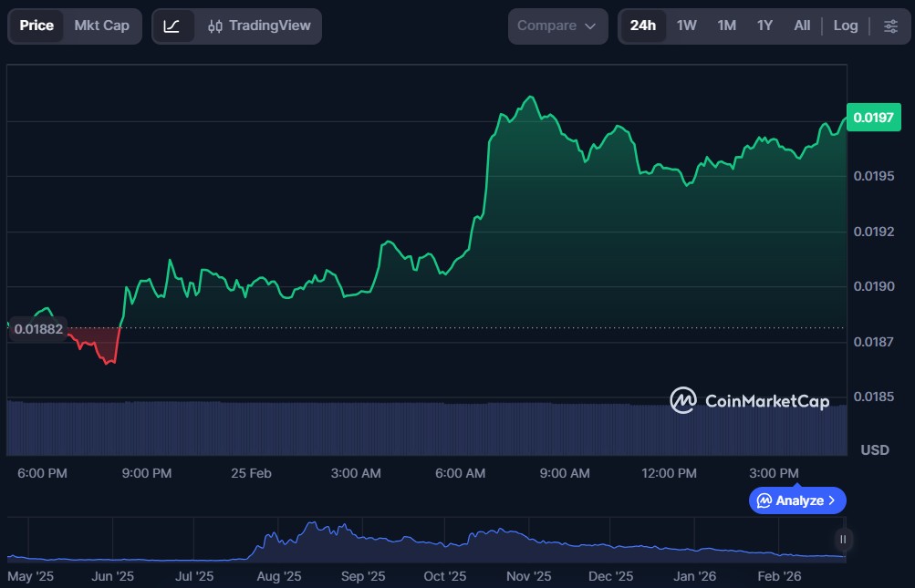The image size is (915, 588).
Task: Toggle the Log scale option
Action: pyautogui.click(x=846, y=26)
